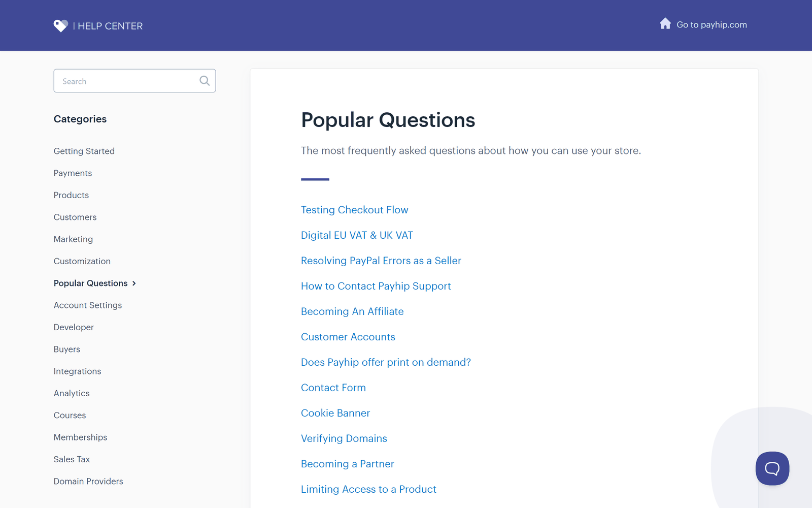The width and height of the screenshot is (812, 508).
Task: Click the Becoming An Affiliate link
Action: point(352,311)
